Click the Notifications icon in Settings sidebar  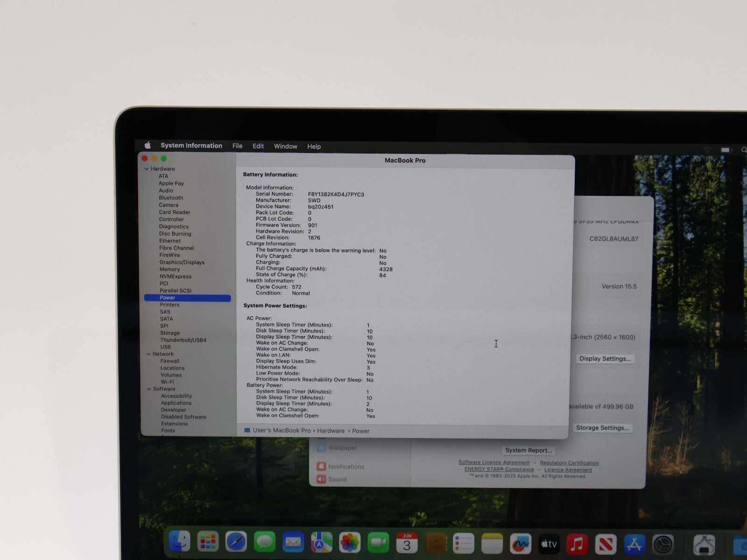pyautogui.click(x=321, y=466)
